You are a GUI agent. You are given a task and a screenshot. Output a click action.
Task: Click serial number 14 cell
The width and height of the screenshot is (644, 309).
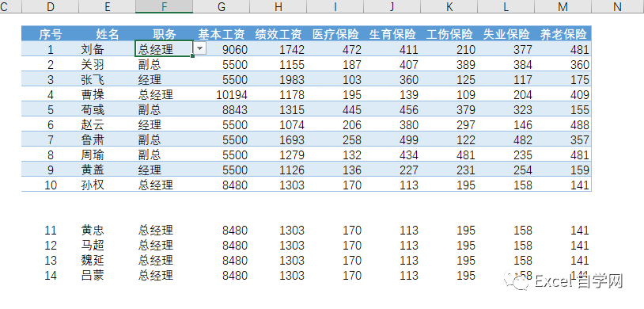[x=51, y=275]
